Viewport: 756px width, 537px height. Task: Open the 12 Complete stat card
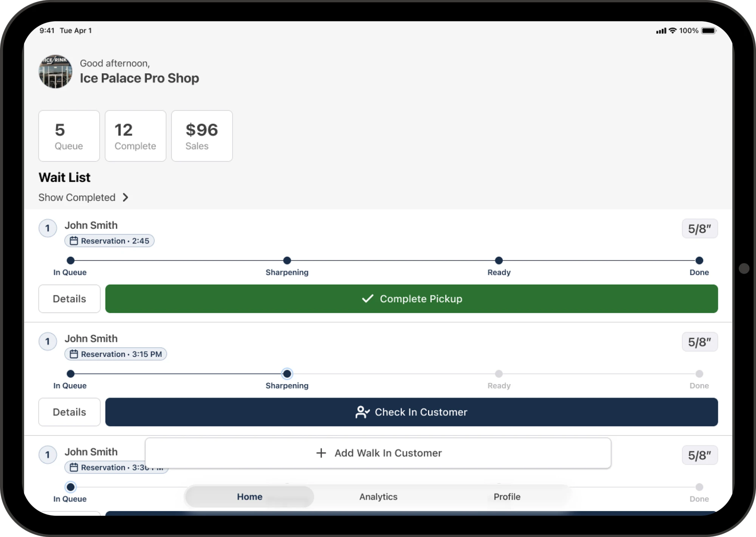click(136, 136)
